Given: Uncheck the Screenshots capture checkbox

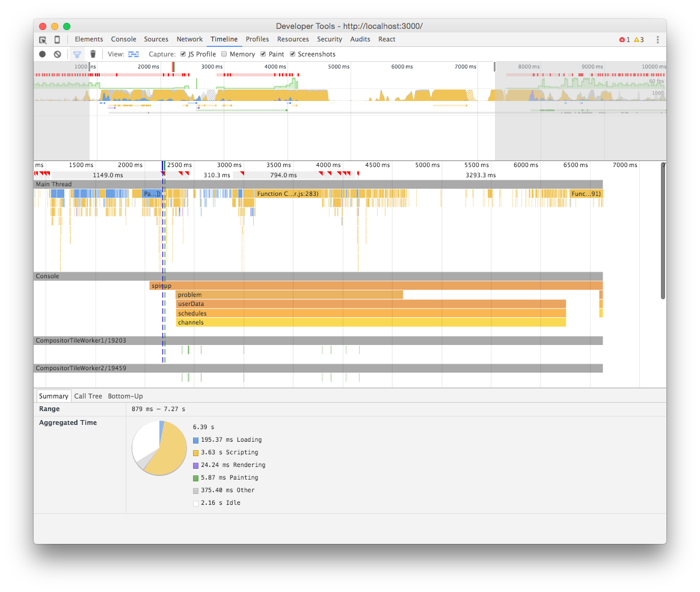Looking at the screenshot, I should (292, 54).
